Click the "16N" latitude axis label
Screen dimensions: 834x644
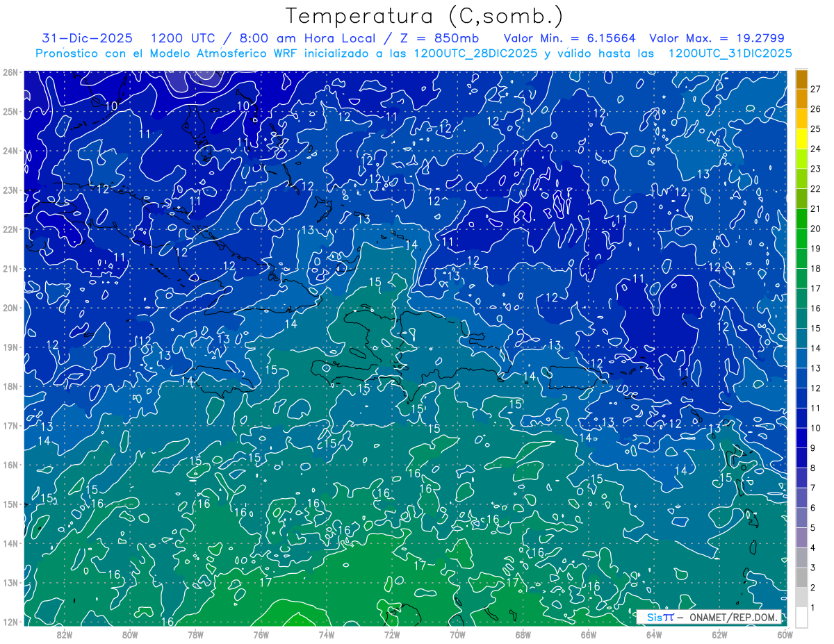[x=10, y=465]
